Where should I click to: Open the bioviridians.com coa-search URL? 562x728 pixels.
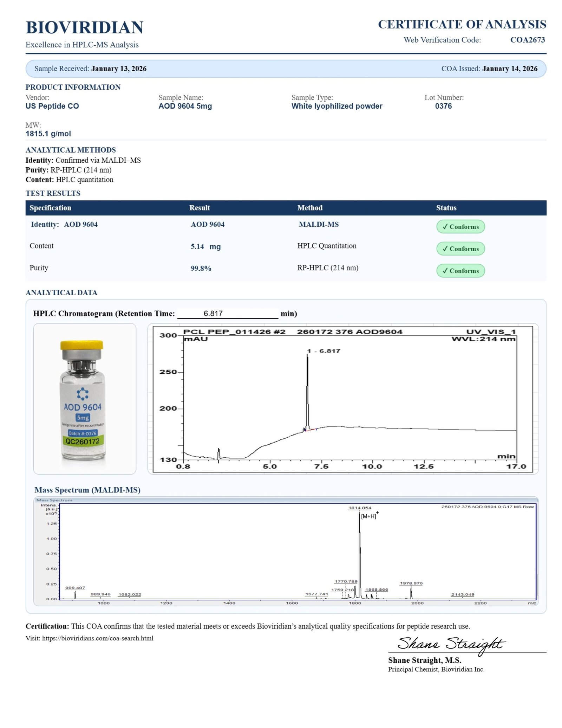point(98,638)
